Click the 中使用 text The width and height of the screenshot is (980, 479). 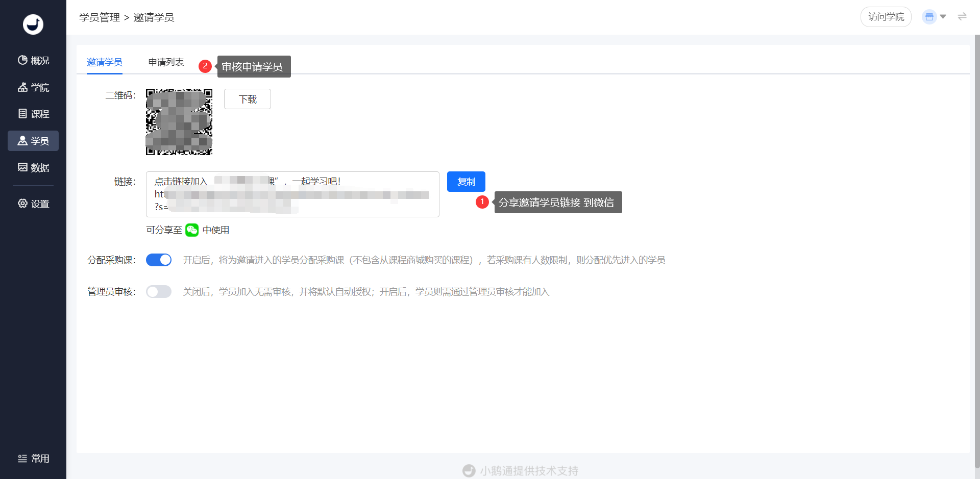216,230
